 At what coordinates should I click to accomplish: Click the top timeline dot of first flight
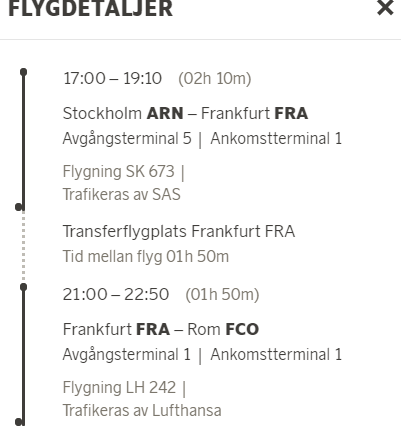(x=23, y=72)
